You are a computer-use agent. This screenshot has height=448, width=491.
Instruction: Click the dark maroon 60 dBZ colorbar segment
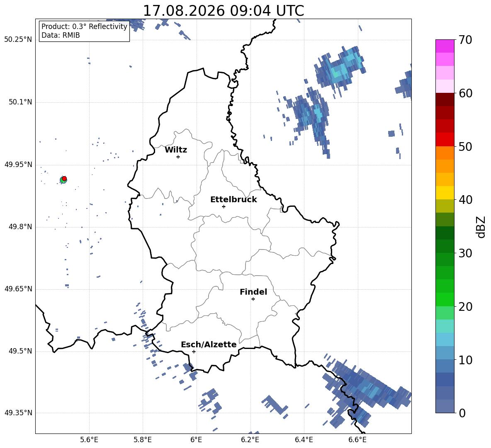click(445, 99)
